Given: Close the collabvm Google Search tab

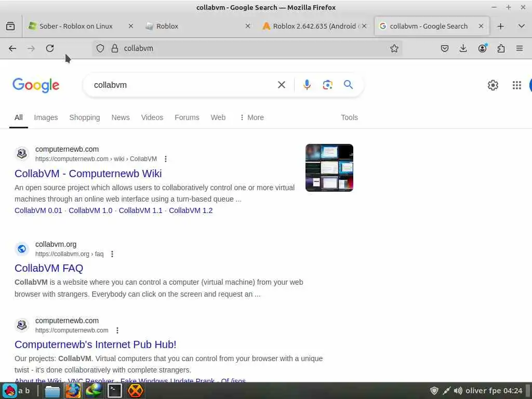Looking at the screenshot, I should click(x=481, y=26).
